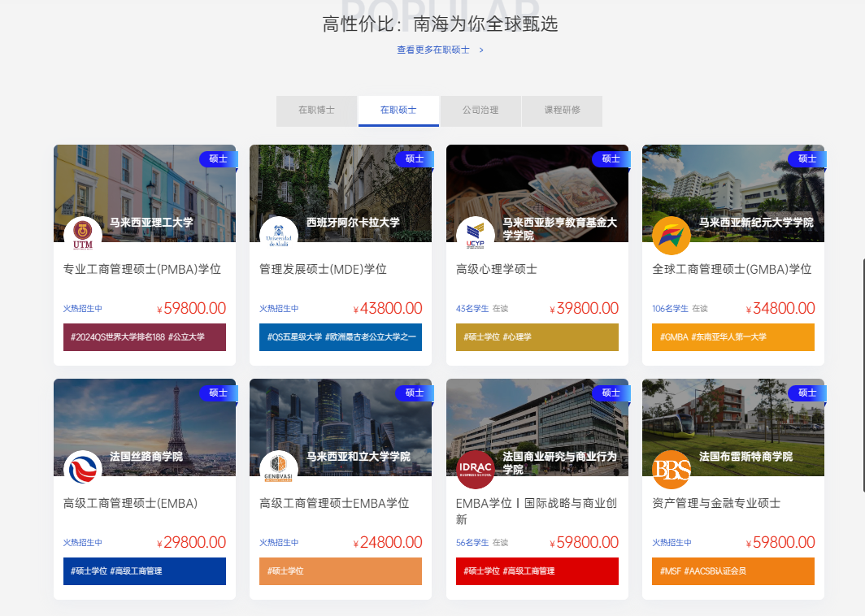Open the 查看更多在职硕士 link
This screenshot has height=616, width=865.
[x=433, y=50]
